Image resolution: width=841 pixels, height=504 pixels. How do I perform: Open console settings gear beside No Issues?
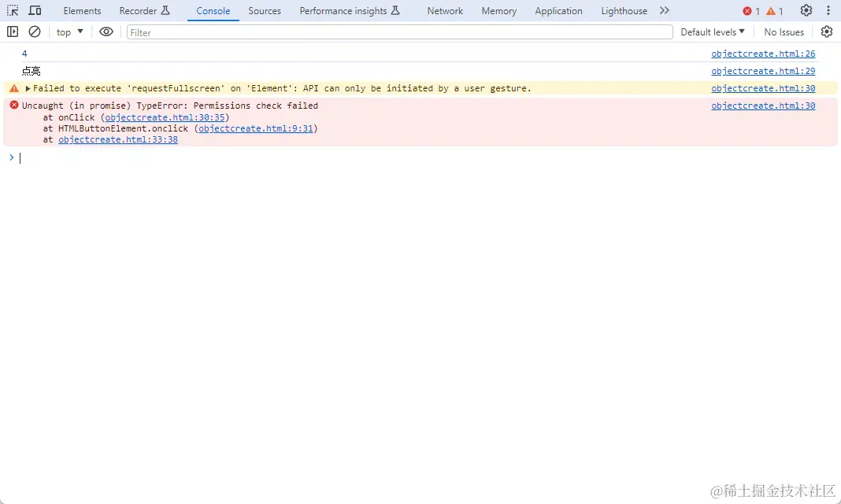point(827,32)
